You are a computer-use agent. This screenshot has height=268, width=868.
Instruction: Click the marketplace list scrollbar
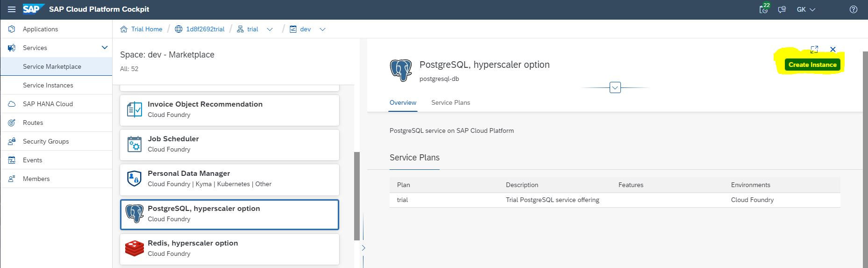357,196
